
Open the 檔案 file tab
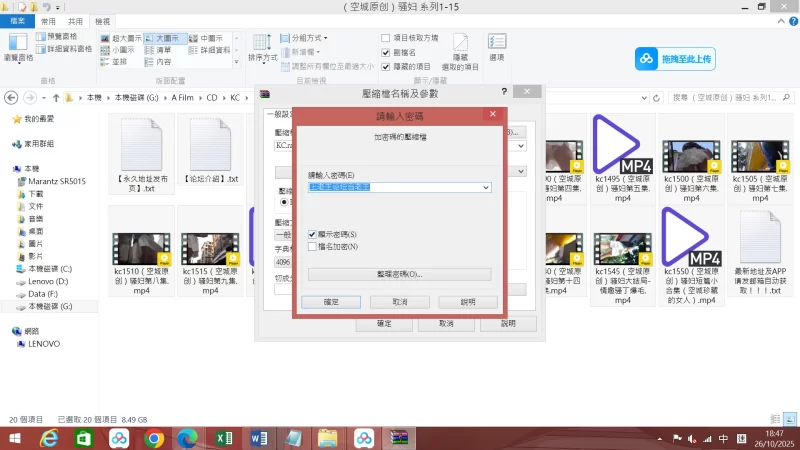[x=17, y=21]
